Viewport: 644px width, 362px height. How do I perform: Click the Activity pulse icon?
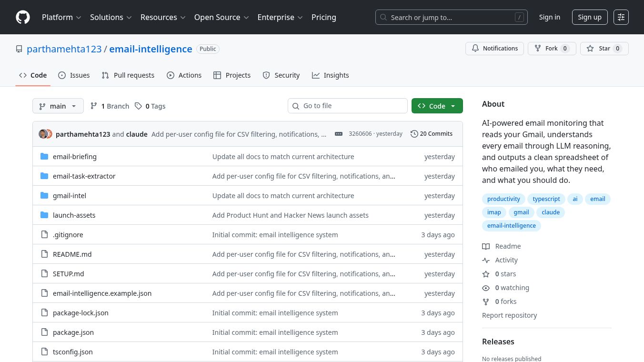486,260
